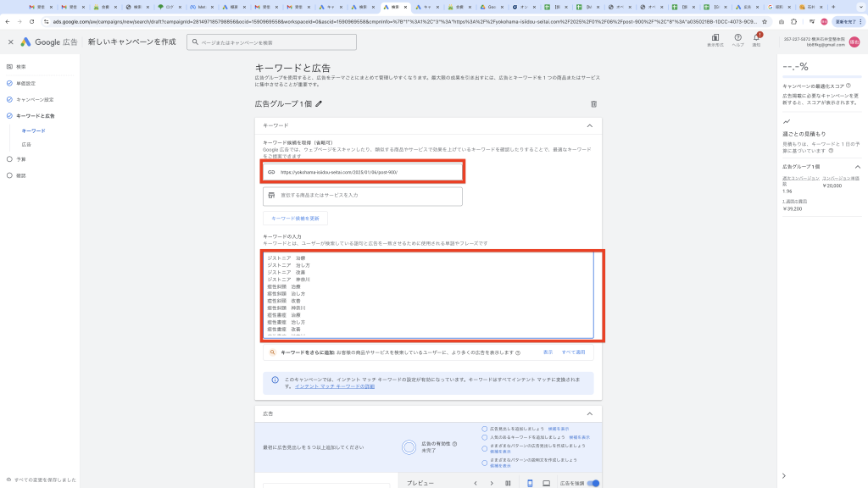This screenshot has height=488, width=868.
Task: Select mobile preview device icon
Action: 531,483
